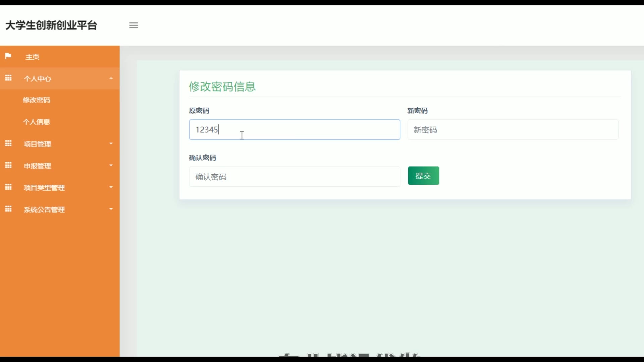The image size is (644, 362).
Task: Expand the 项目类型管理 dropdown arrow
Action: tap(111, 187)
